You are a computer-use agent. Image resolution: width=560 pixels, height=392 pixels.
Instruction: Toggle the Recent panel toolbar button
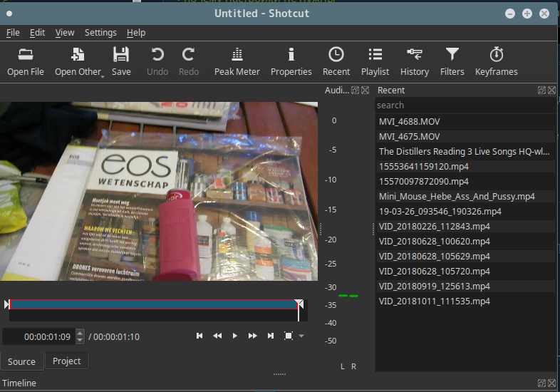[336, 61]
